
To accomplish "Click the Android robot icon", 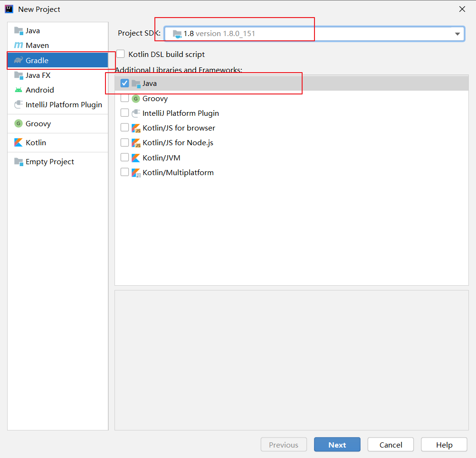I will pyautogui.click(x=19, y=90).
